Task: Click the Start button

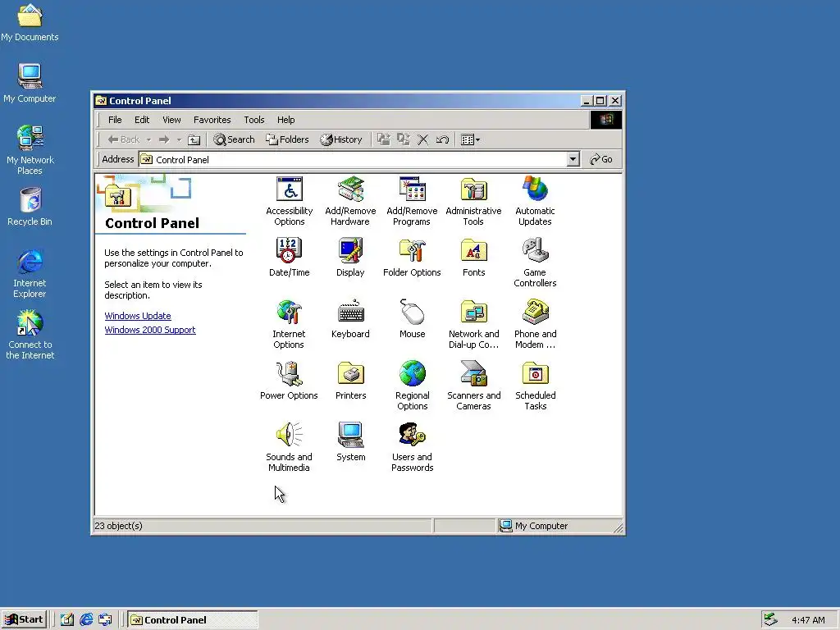Action: [24, 620]
